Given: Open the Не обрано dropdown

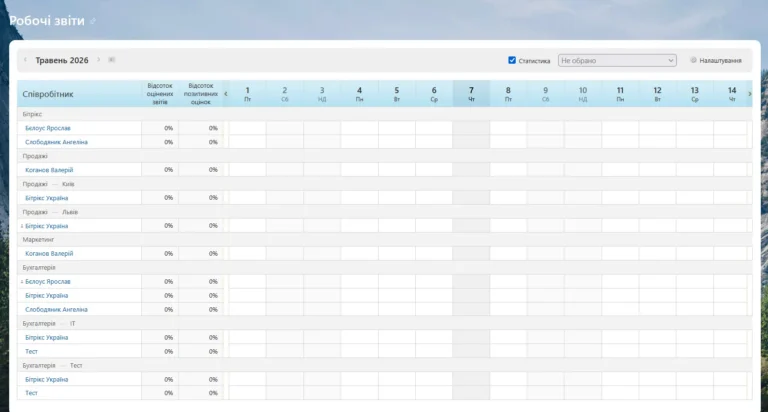Looking at the screenshot, I should (x=617, y=60).
